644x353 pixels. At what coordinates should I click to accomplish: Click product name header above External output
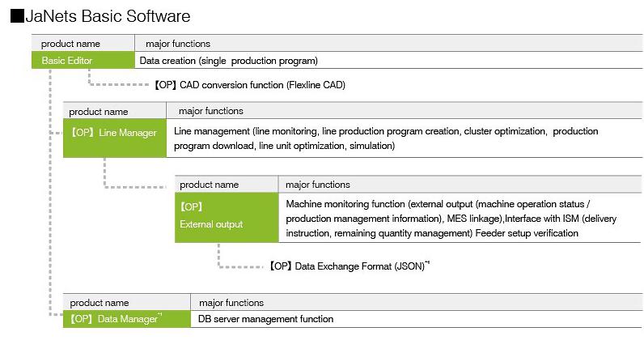click(209, 185)
